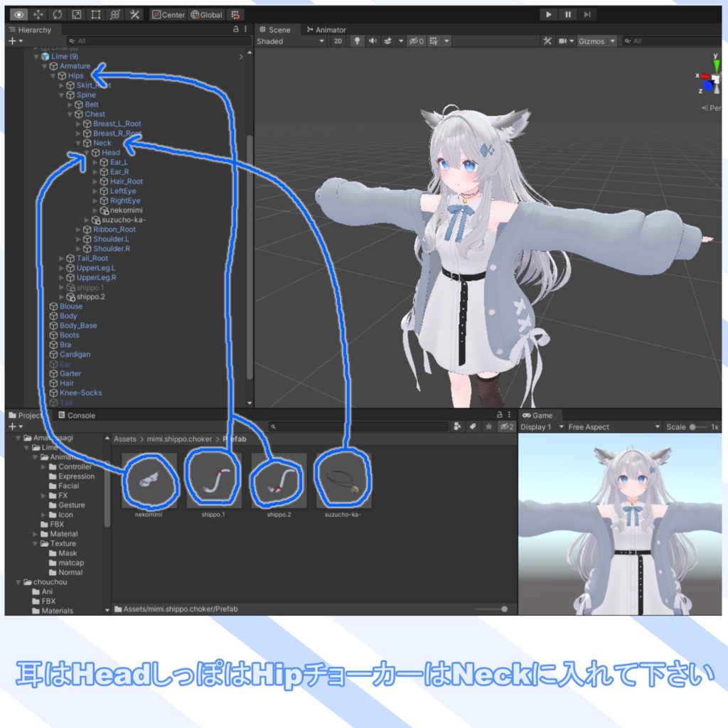Select the nekomimi prefab thumbnail
Image resolution: width=728 pixels, height=728 pixels.
[149, 478]
